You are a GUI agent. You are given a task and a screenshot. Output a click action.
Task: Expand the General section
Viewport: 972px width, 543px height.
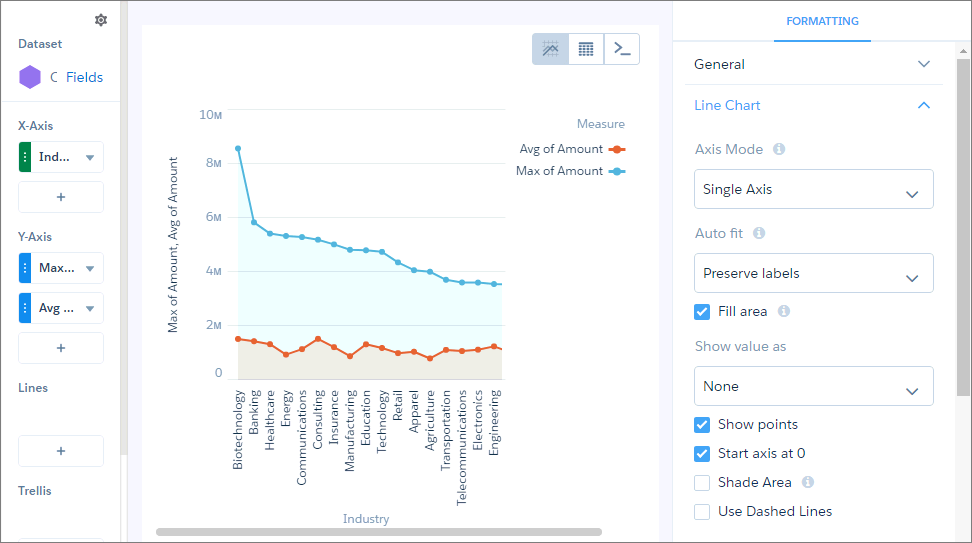pos(813,64)
